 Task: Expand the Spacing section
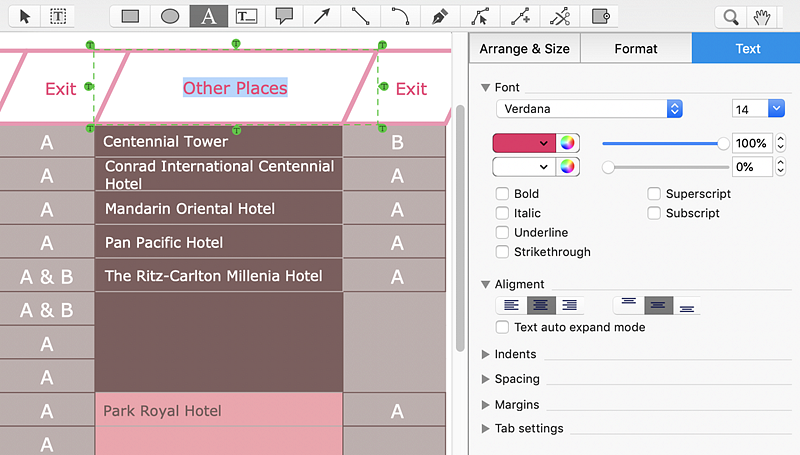click(486, 379)
